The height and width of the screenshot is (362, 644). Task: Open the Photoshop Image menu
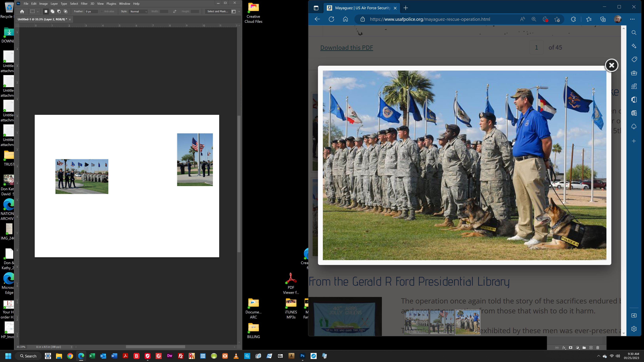point(43,4)
